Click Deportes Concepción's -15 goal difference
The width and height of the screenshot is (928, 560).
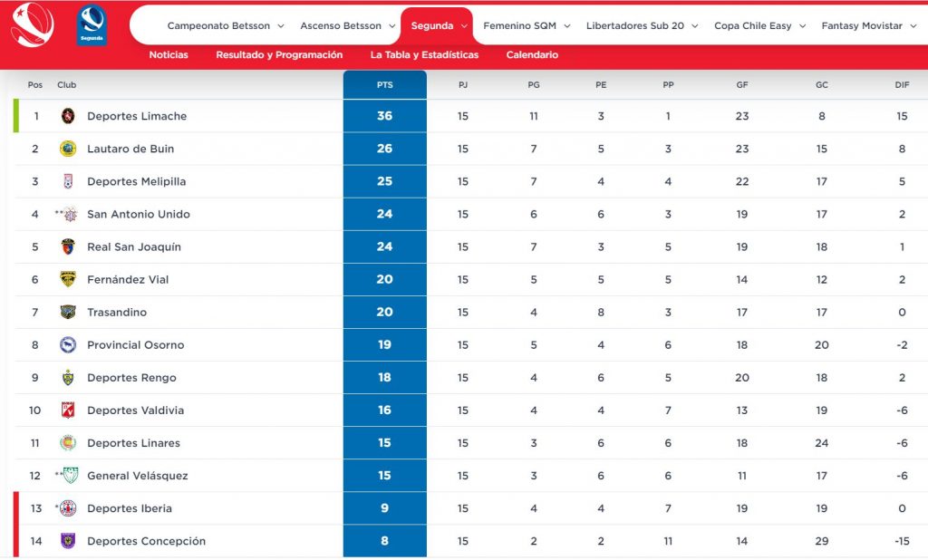[902, 541]
